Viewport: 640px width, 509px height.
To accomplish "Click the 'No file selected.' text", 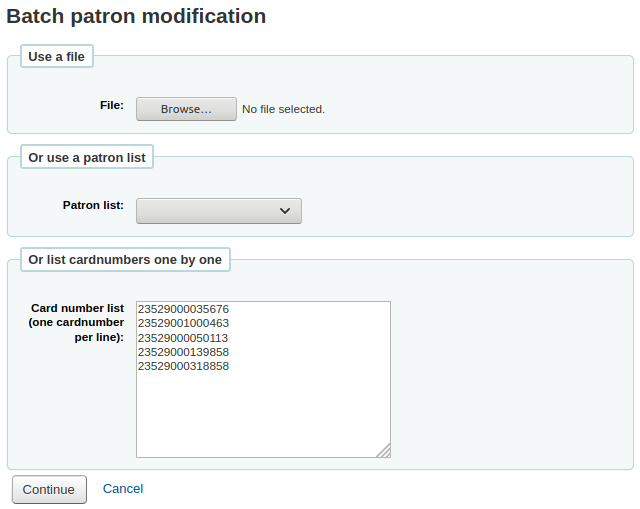I will click(283, 109).
